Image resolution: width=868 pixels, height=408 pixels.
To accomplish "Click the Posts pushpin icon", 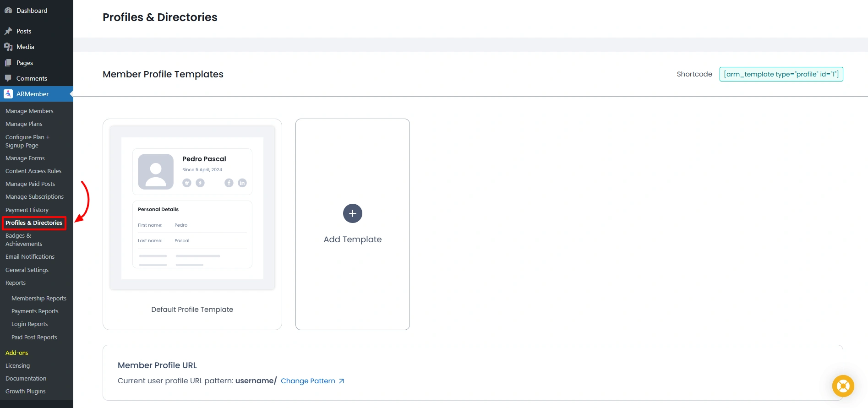I will pos(8,31).
